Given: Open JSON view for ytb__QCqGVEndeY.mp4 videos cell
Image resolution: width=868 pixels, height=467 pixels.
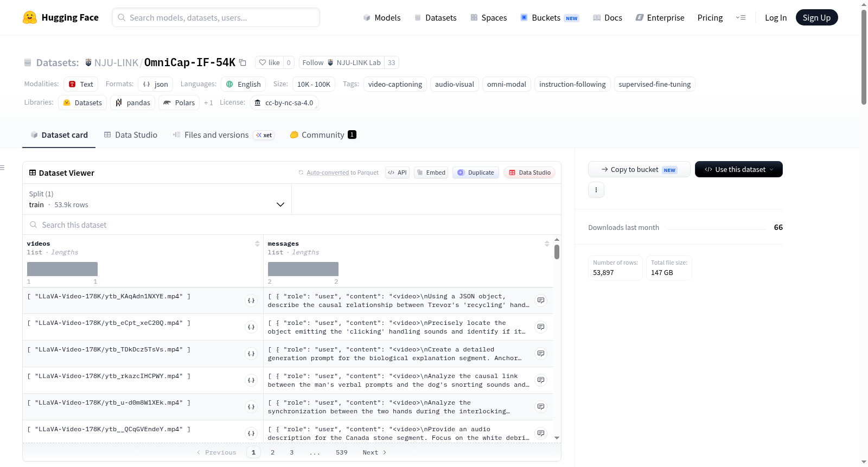Looking at the screenshot, I should (251, 433).
